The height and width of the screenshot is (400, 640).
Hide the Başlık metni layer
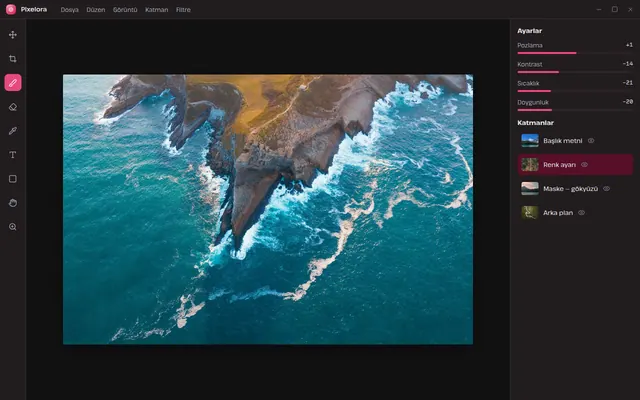tap(591, 140)
